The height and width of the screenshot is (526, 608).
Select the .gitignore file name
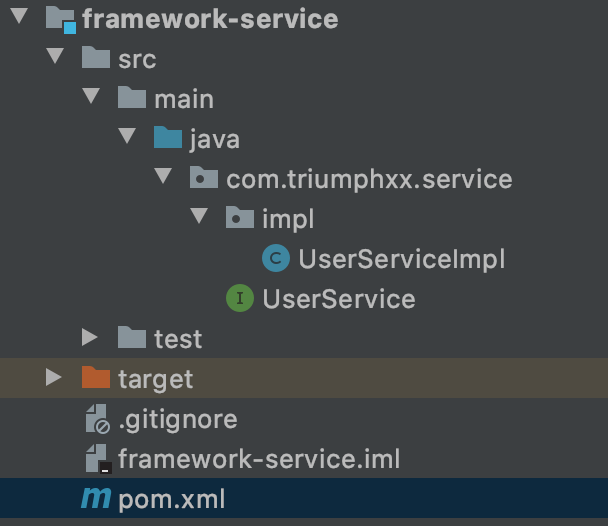(178, 419)
